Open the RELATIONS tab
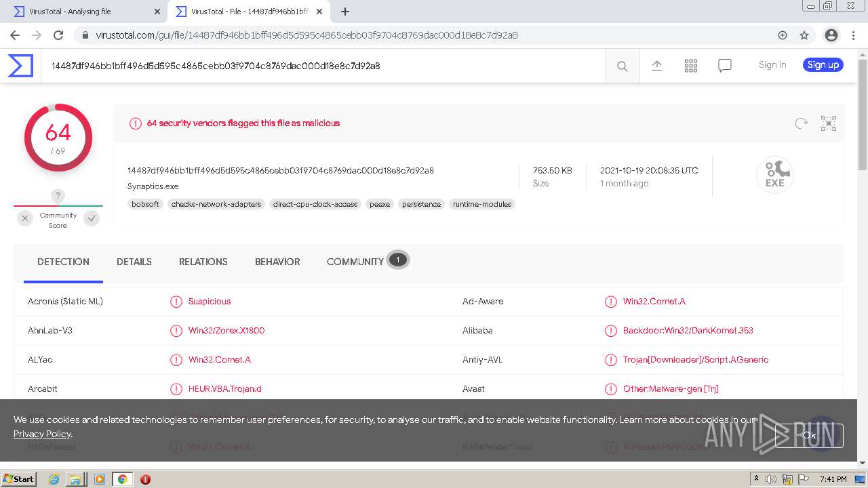Screen dimensions: 868x488 pyautogui.click(x=203, y=262)
